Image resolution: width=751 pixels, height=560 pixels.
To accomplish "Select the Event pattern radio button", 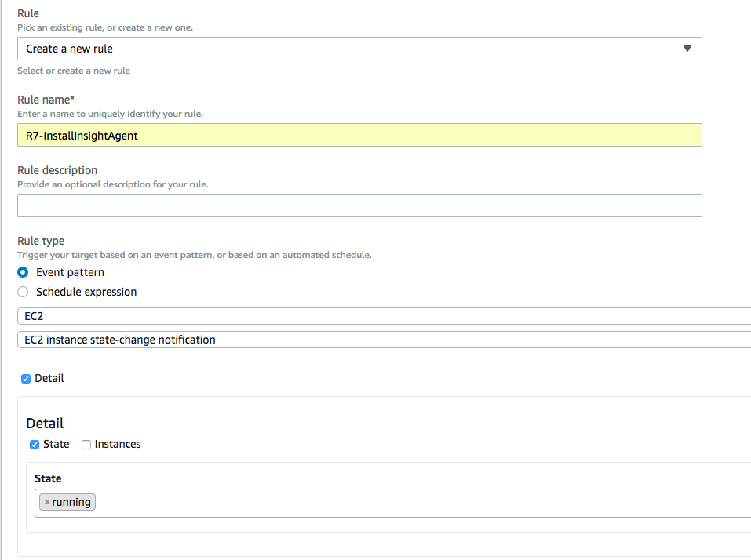I will pyautogui.click(x=23, y=272).
